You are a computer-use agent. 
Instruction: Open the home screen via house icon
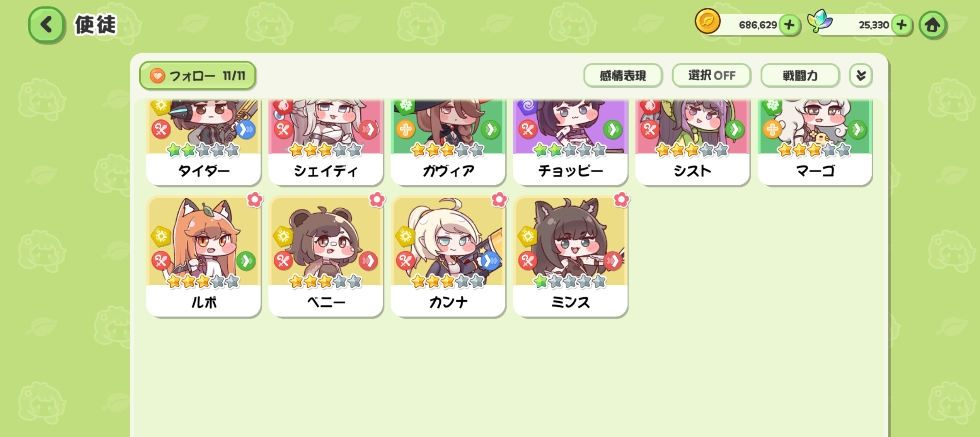click(x=932, y=25)
